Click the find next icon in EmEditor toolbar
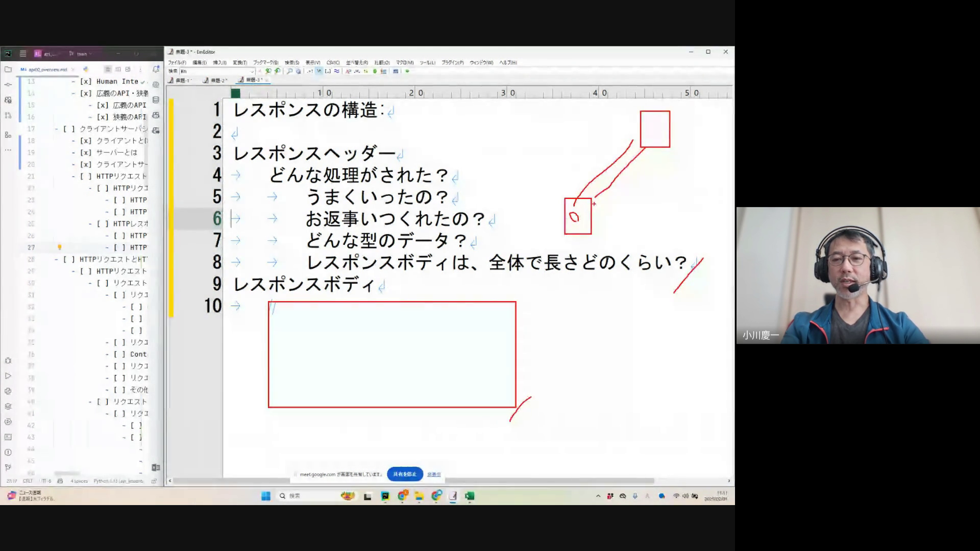Image resolution: width=980 pixels, height=551 pixels. pyautogui.click(x=277, y=71)
